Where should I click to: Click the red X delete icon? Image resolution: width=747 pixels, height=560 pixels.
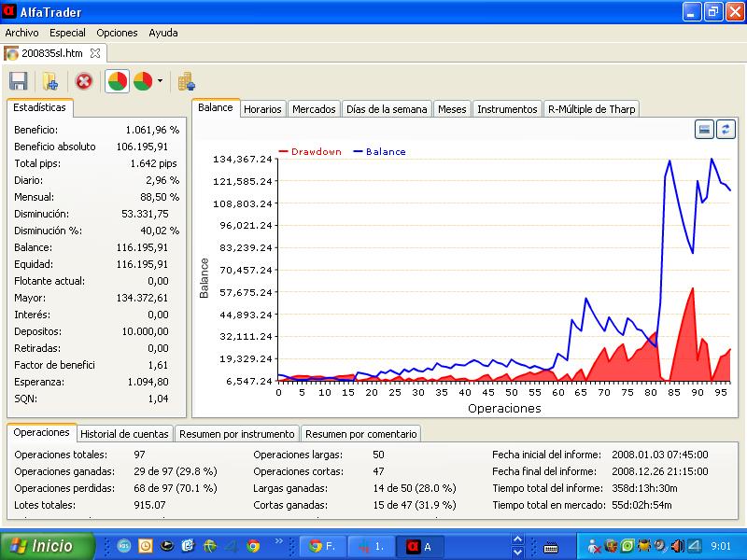(84, 81)
